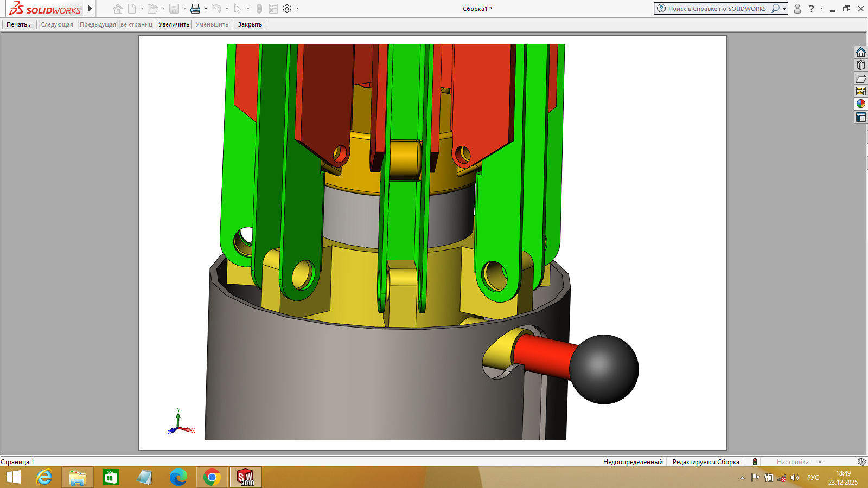The image size is (868, 488).
Task: Open the File Explorer folder icon in task pane
Action: [861, 78]
